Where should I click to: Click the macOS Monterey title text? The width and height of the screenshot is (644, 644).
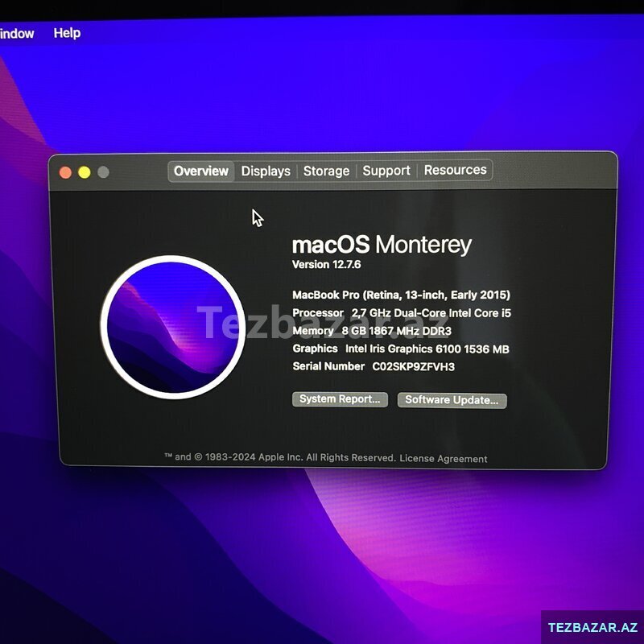[382, 245]
